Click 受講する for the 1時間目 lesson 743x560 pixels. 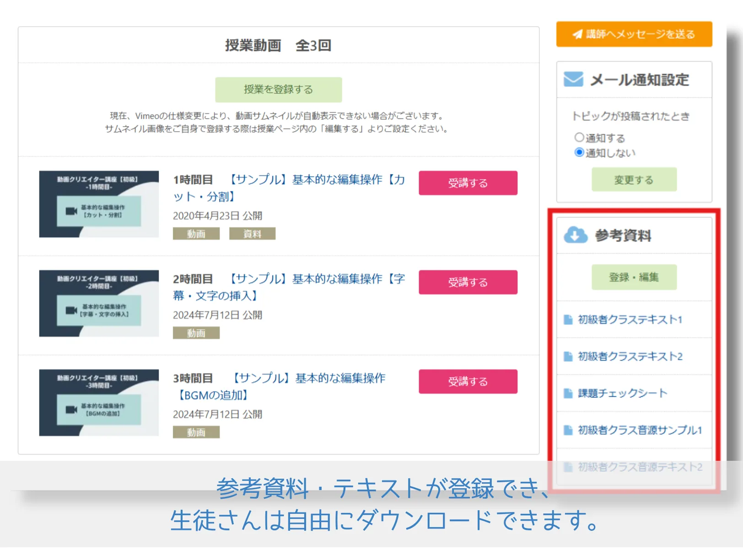[x=468, y=183]
